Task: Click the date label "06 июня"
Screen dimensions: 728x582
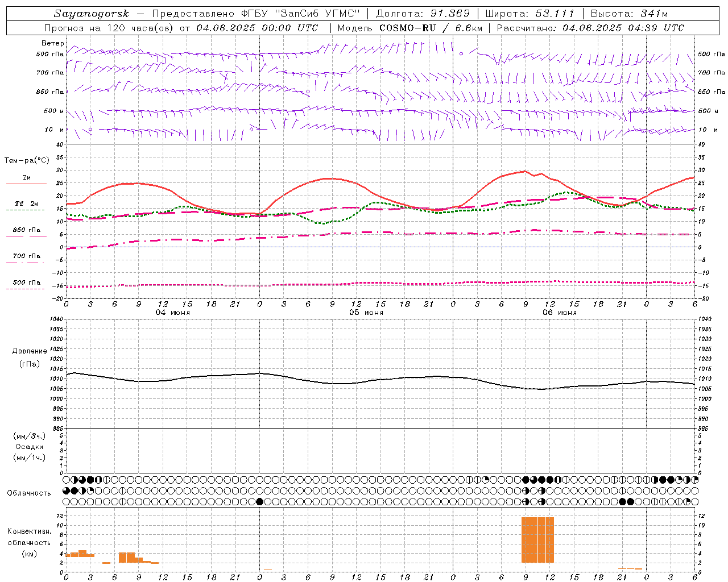Action: (x=560, y=313)
